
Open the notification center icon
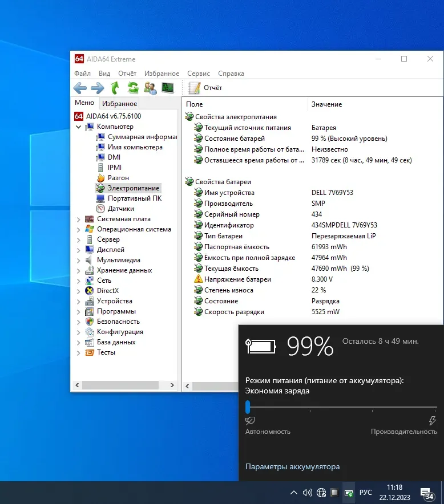point(426,493)
